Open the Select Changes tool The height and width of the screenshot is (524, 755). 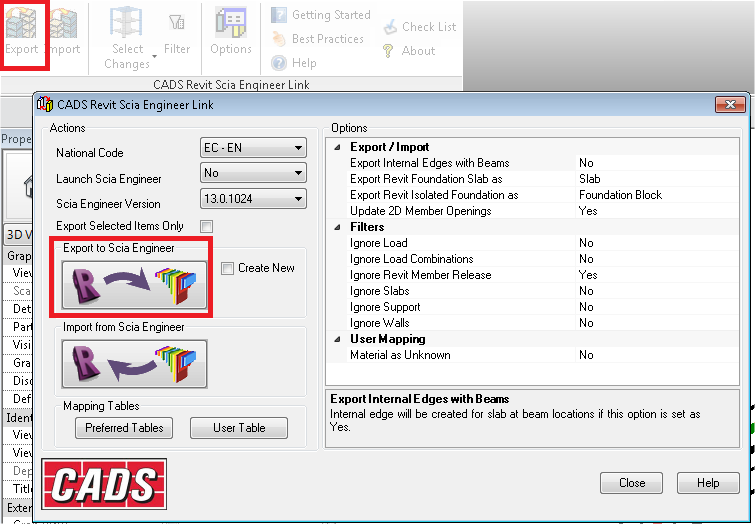click(127, 38)
